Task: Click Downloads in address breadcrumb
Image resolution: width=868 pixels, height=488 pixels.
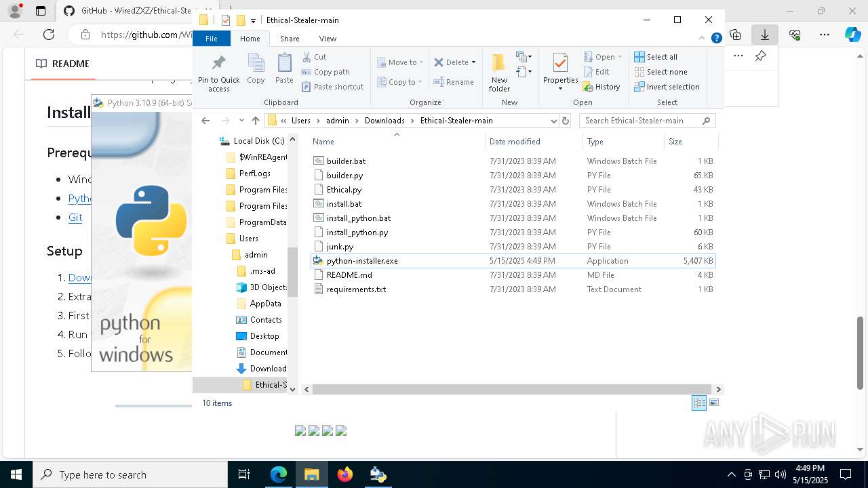Action: click(384, 121)
